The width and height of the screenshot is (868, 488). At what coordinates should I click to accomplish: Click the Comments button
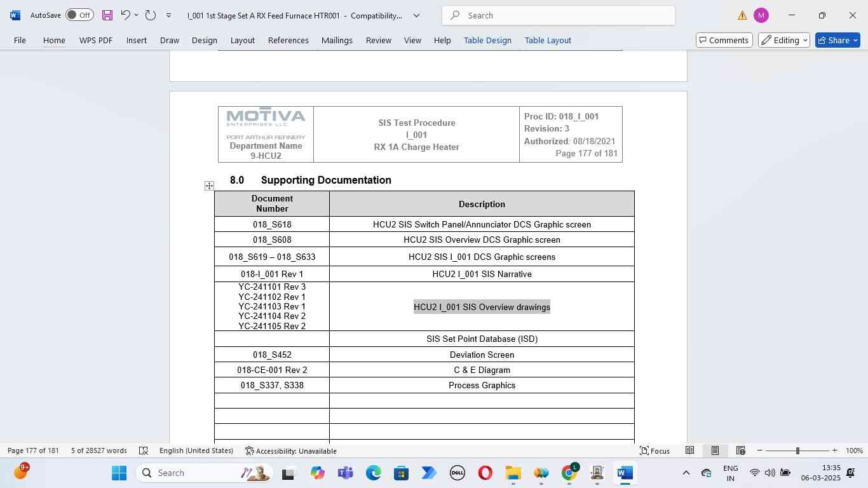(724, 40)
